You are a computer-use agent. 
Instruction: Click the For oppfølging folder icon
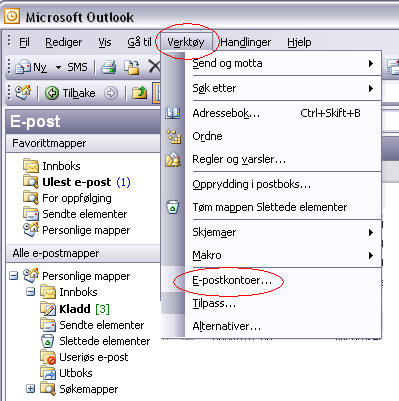point(31,198)
